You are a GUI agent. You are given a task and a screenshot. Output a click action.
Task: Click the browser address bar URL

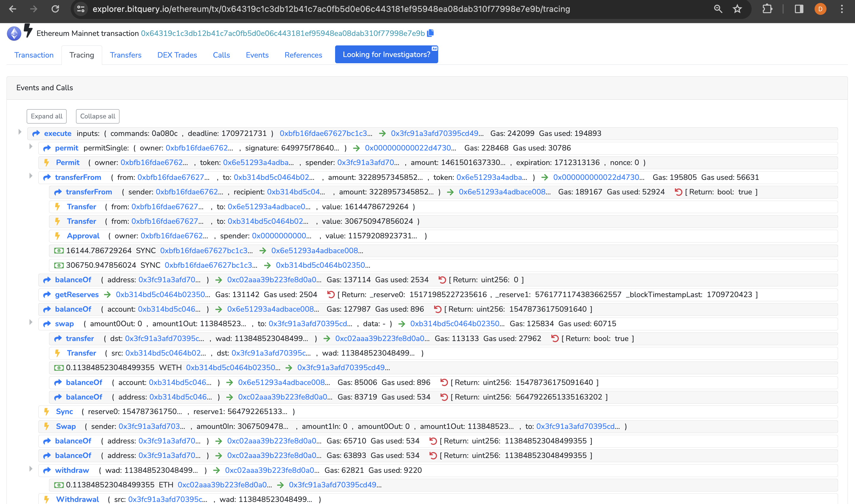coord(331,9)
